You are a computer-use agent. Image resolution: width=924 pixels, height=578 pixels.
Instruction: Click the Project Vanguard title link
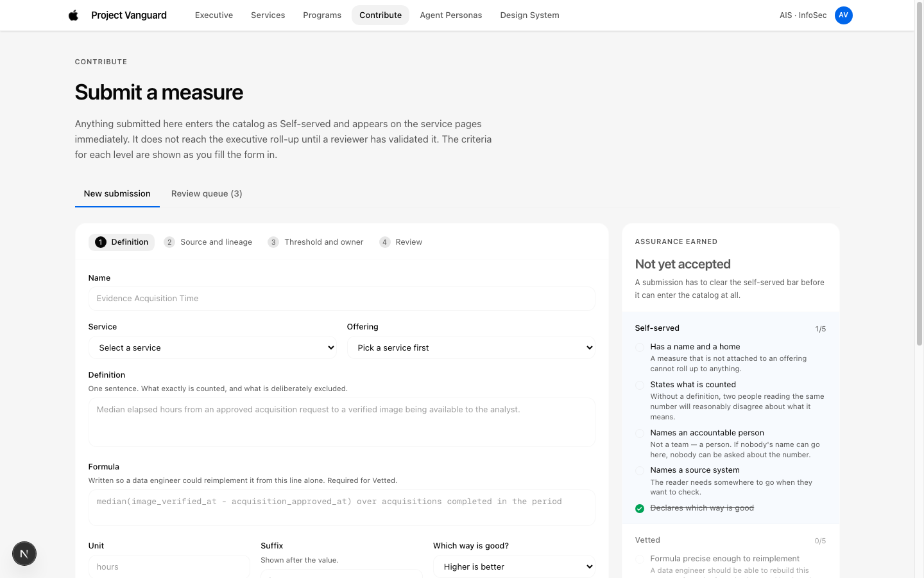(129, 15)
